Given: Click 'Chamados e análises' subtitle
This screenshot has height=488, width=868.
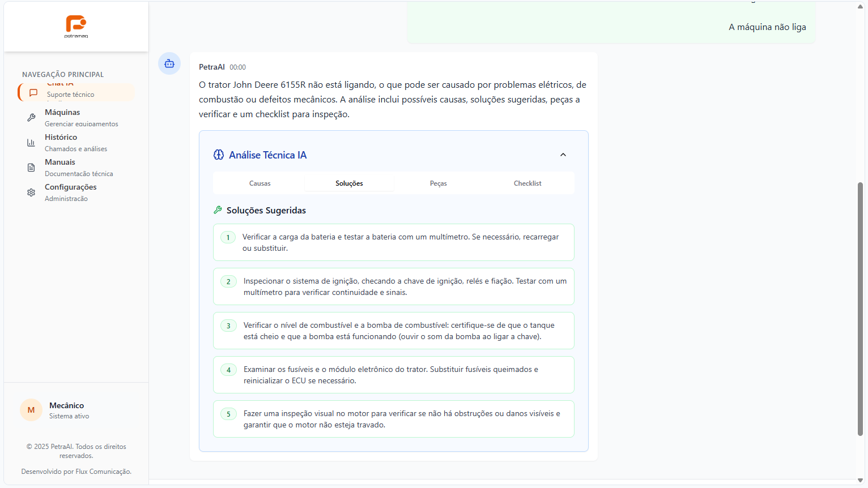Looking at the screenshot, I should point(76,149).
